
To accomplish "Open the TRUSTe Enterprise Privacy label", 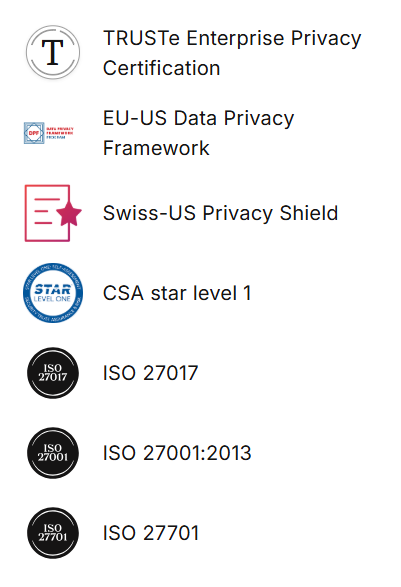I will (232, 38).
